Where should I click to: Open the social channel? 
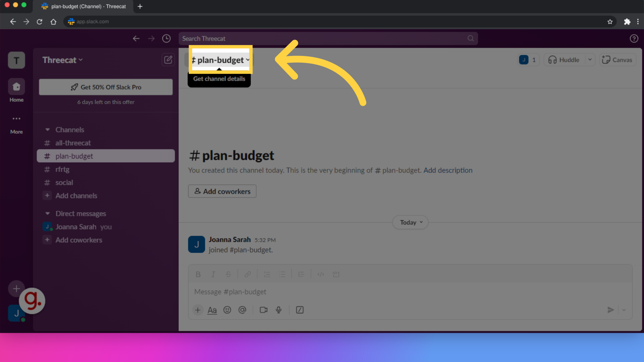[x=106, y=183]
